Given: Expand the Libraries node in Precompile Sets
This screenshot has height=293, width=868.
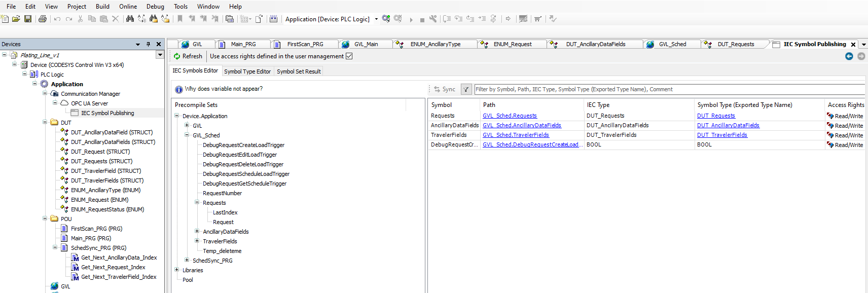Looking at the screenshot, I should pyautogui.click(x=177, y=270).
